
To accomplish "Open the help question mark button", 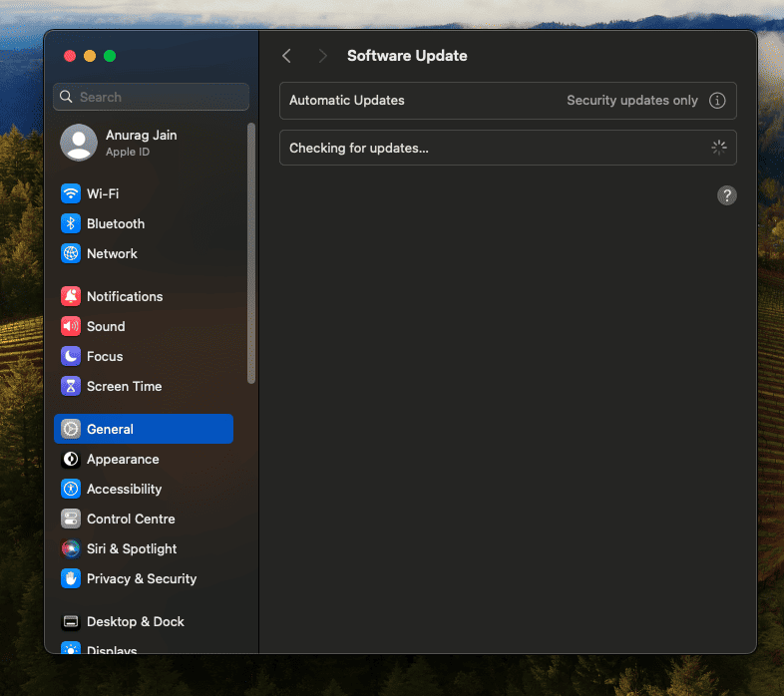I will point(727,195).
